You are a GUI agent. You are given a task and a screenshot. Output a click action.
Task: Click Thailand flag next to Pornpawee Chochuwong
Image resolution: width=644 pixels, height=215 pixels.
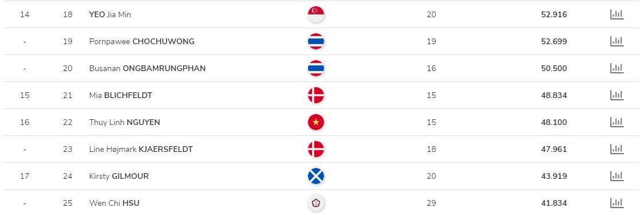[x=316, y=41]
